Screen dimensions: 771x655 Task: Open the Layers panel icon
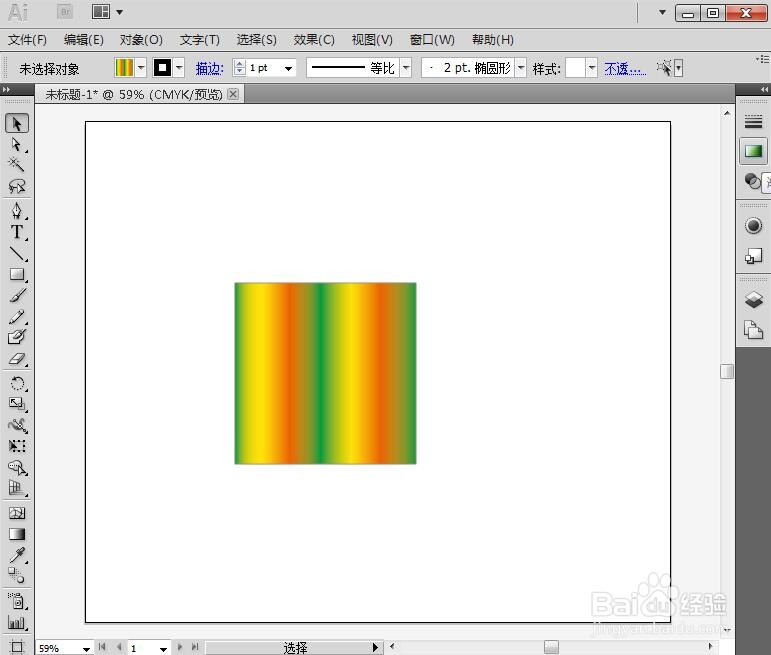click(753, 300)
